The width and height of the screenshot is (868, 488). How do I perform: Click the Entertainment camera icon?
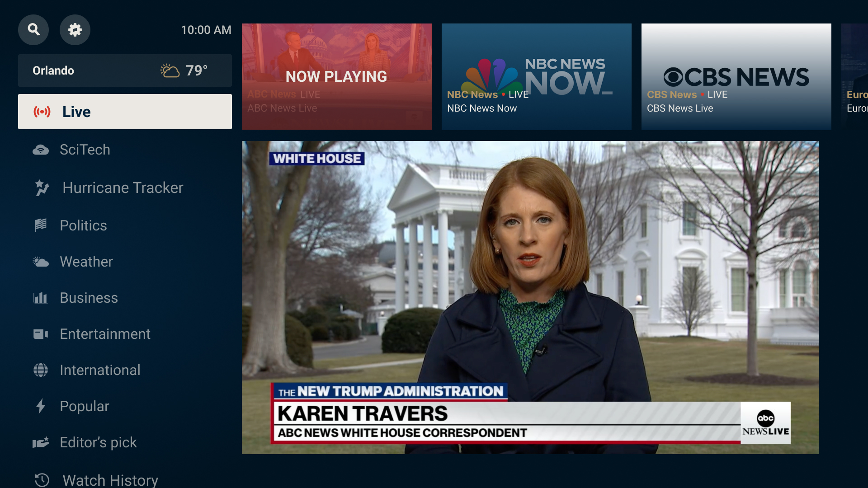[x=41, y=334]
